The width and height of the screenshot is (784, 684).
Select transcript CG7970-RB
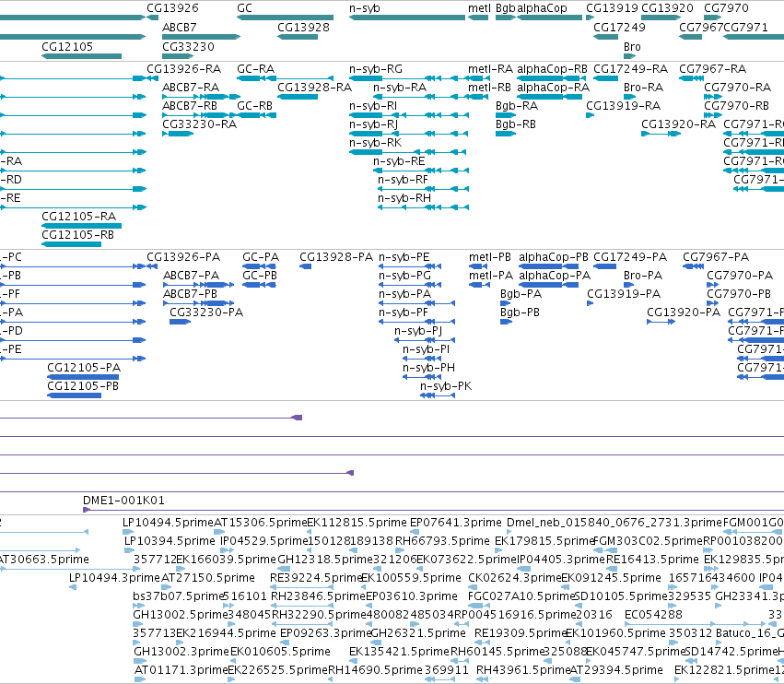point(736,106)
